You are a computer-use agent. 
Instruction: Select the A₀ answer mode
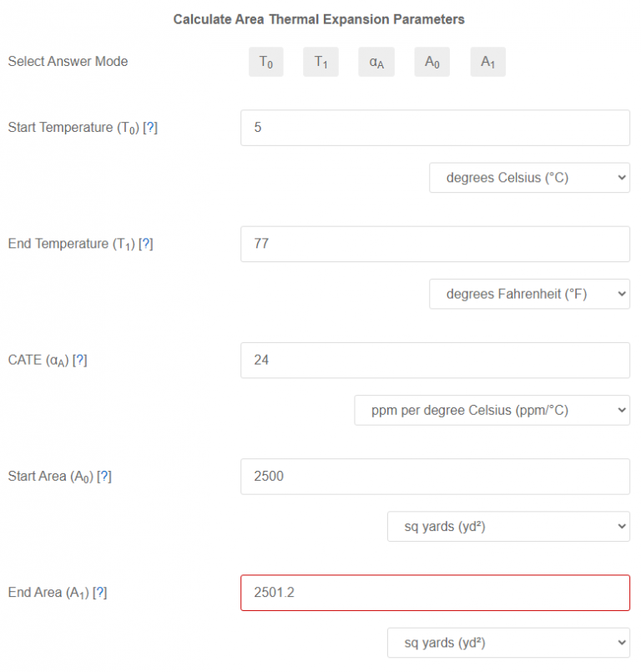[x=432, y=61]
